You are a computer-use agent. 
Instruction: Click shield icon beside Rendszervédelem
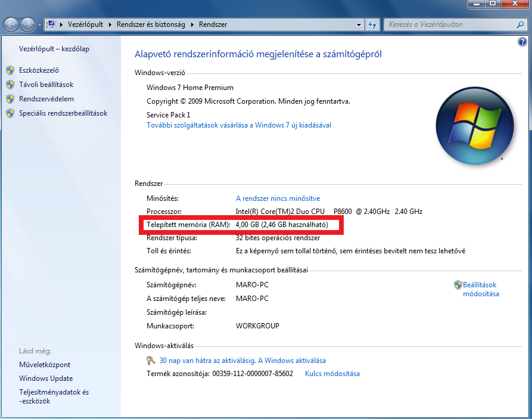click(10, 99)
